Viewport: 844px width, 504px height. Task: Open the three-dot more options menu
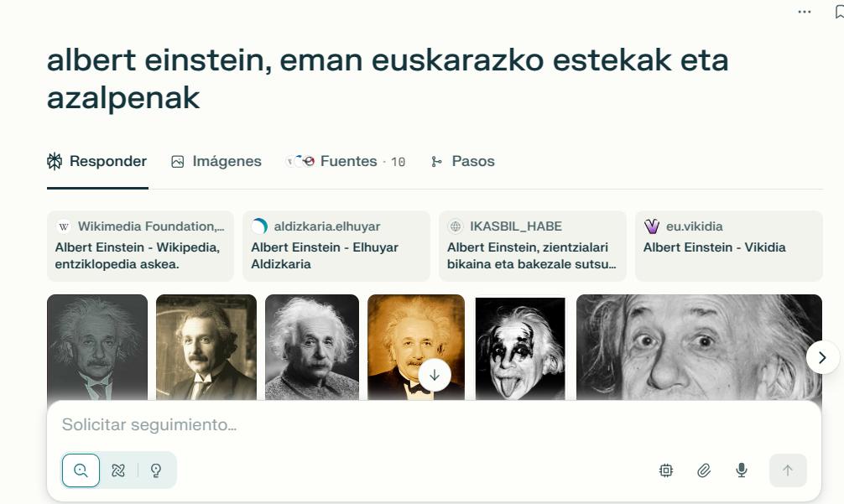pyautogui.click(x=805, y=12)
